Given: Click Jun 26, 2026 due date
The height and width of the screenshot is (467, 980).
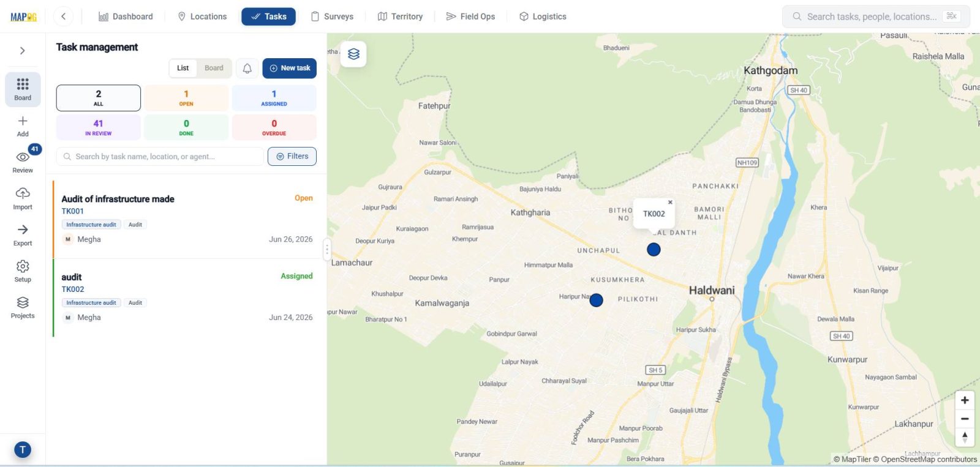Looking at the screenshot, I should [291, 239].
